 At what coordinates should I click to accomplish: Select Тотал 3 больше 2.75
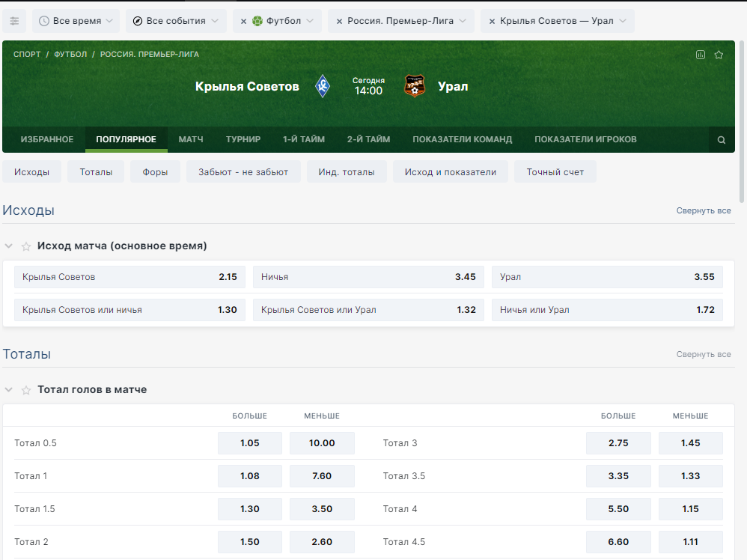[x=618, y=443]
